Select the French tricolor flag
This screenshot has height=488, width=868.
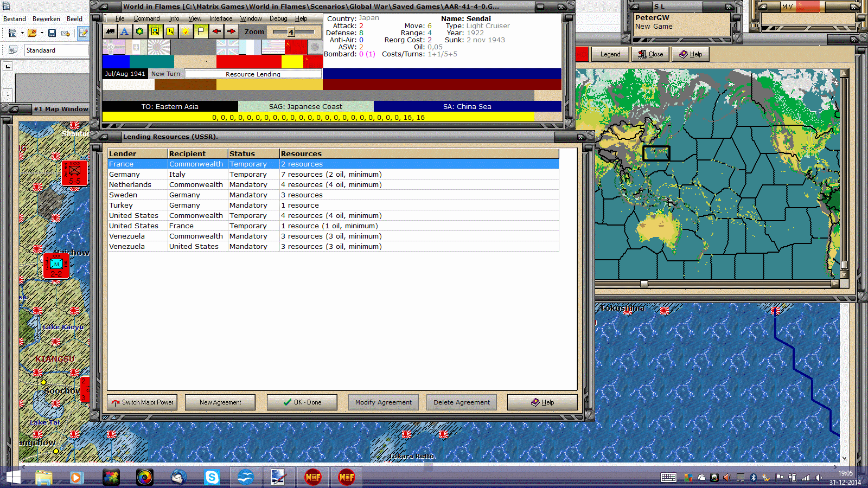250,47
